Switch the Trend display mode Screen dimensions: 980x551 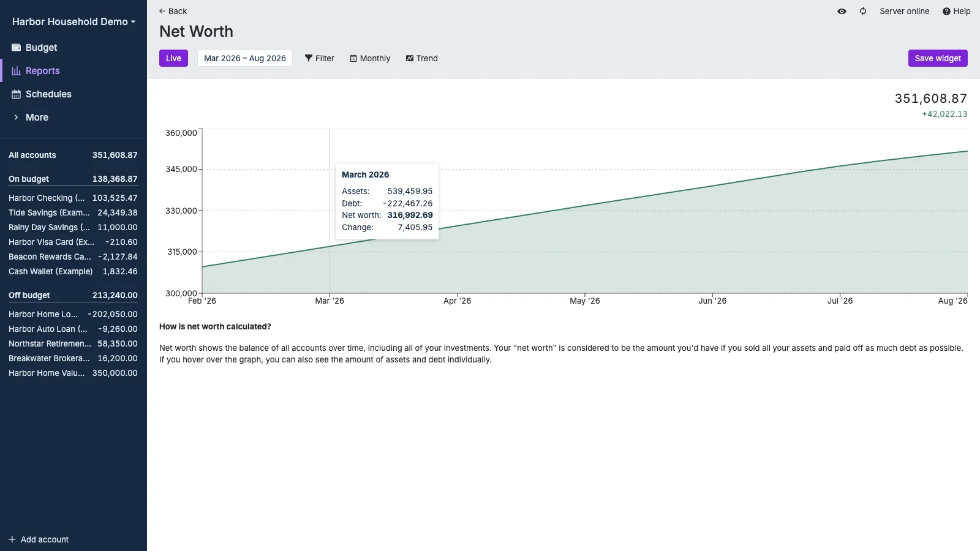tap(422, 58)
